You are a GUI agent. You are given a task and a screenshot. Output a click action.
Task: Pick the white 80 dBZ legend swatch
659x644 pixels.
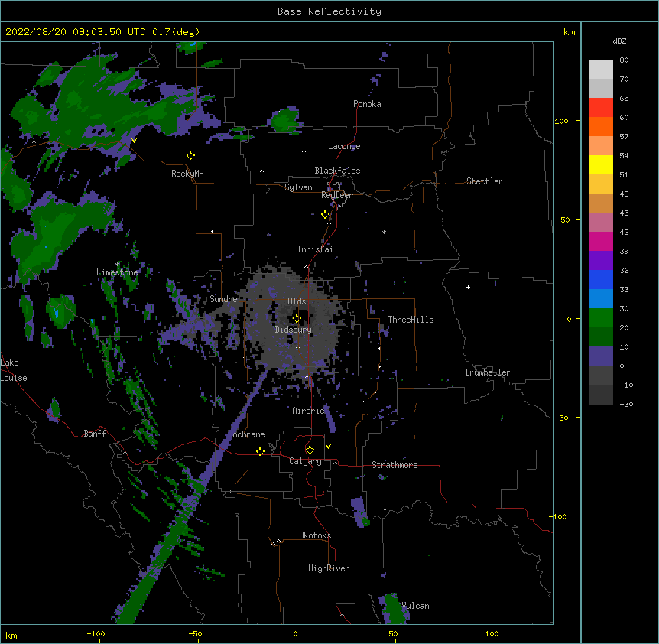tap(601, 69)
